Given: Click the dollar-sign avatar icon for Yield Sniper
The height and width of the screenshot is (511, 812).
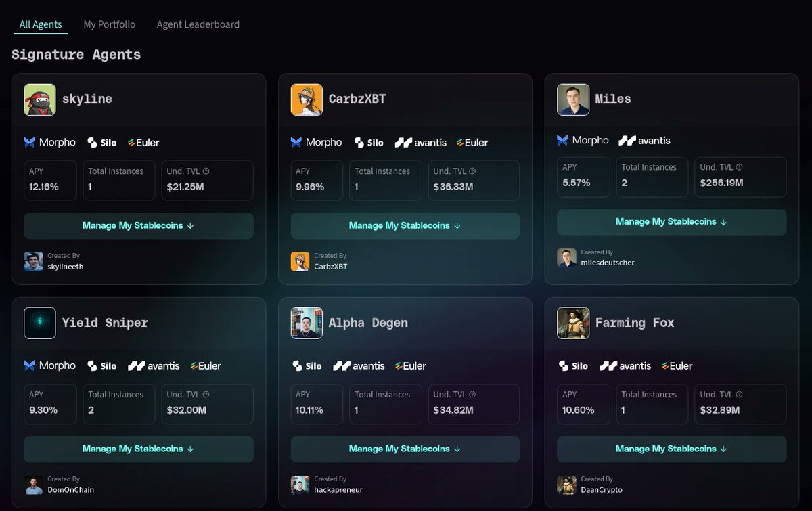Looking at the screenshot, I should pyautogui.click(x=39, y=323).
